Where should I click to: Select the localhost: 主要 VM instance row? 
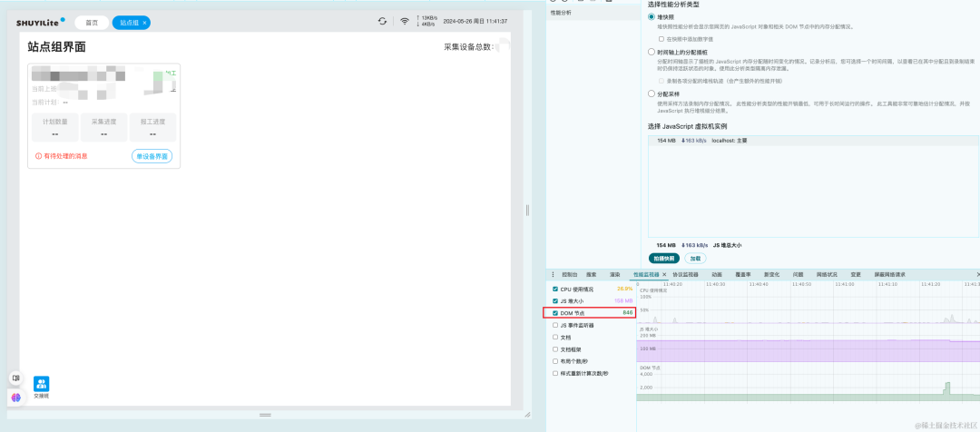(x=814, y=141)
